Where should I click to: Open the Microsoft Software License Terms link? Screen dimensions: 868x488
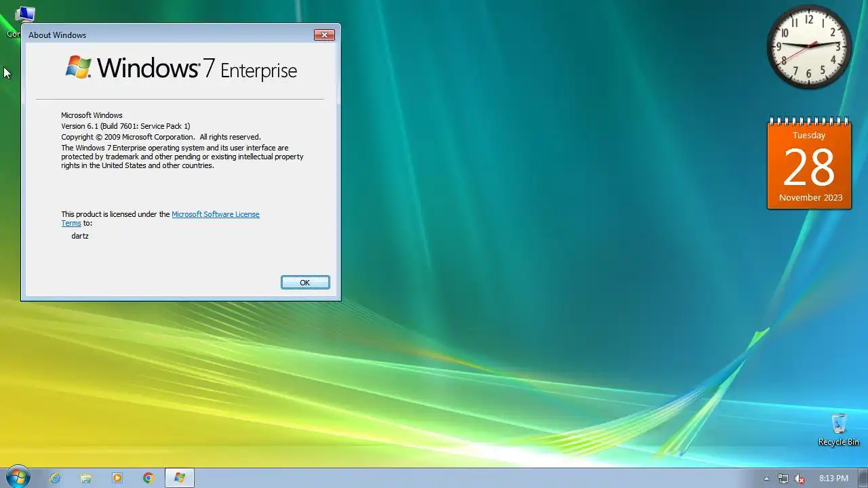click(215, 214)
